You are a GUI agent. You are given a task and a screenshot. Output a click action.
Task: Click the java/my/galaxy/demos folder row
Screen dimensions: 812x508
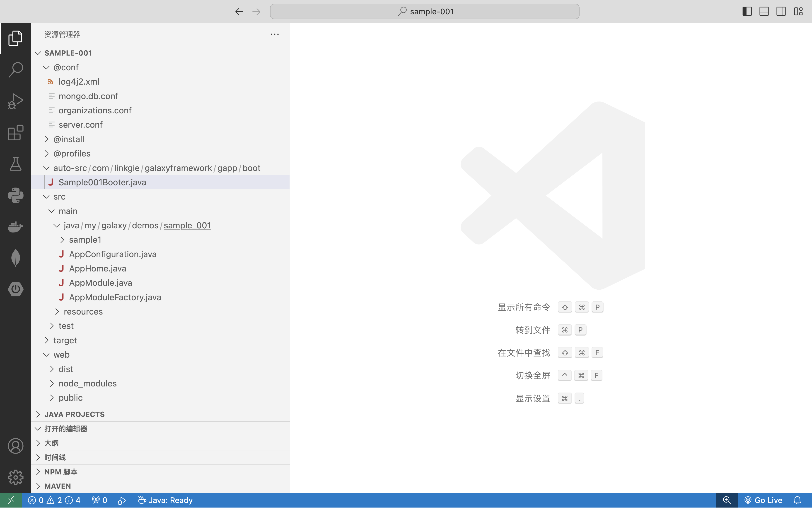[x=160, y=225]
